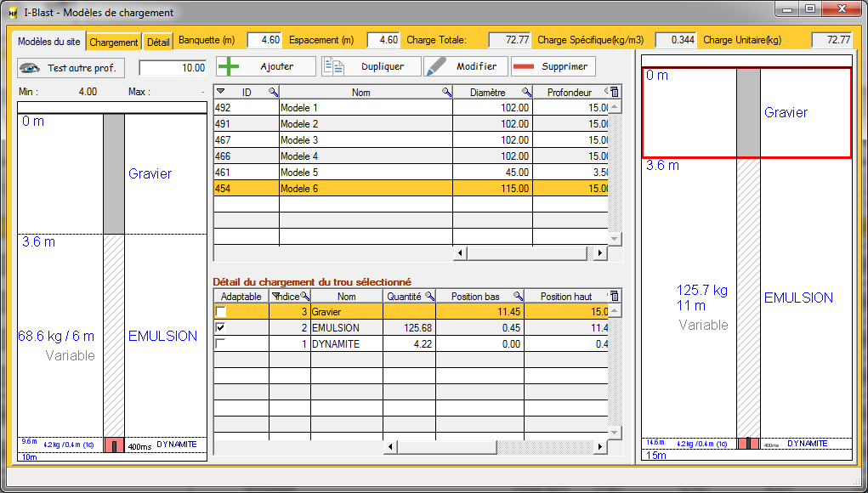The image size is (868, 493).
Task: Click the Modifier button
Action: click(466, 66)
